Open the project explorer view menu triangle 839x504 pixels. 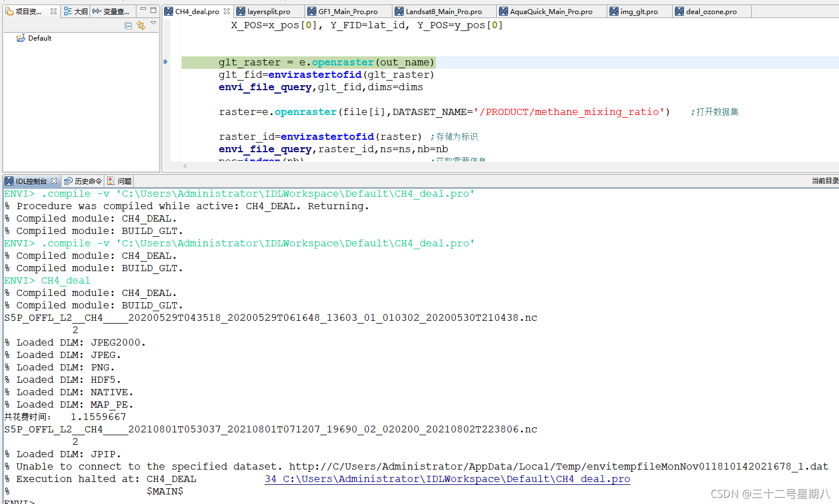(153, 23)
